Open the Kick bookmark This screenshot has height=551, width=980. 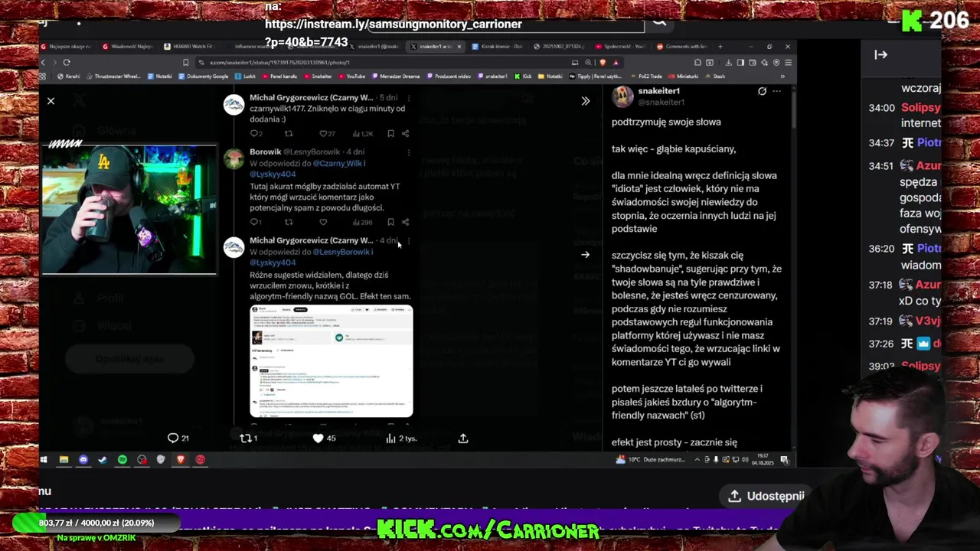point(523,77)
